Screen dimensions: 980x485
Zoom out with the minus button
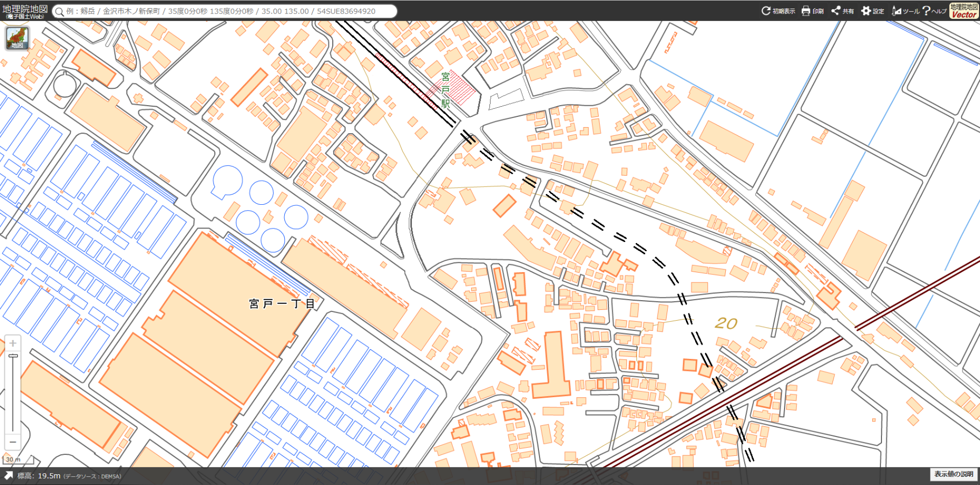pos(13,442)
